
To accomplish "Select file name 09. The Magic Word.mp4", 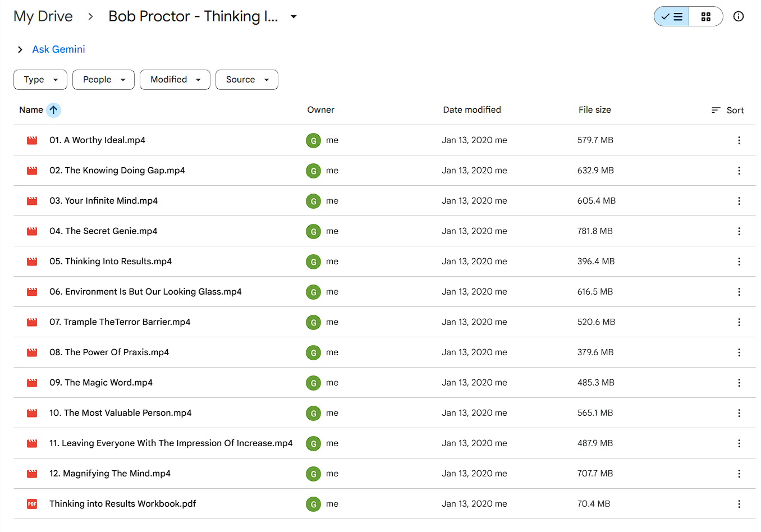I will coord(101,383).
